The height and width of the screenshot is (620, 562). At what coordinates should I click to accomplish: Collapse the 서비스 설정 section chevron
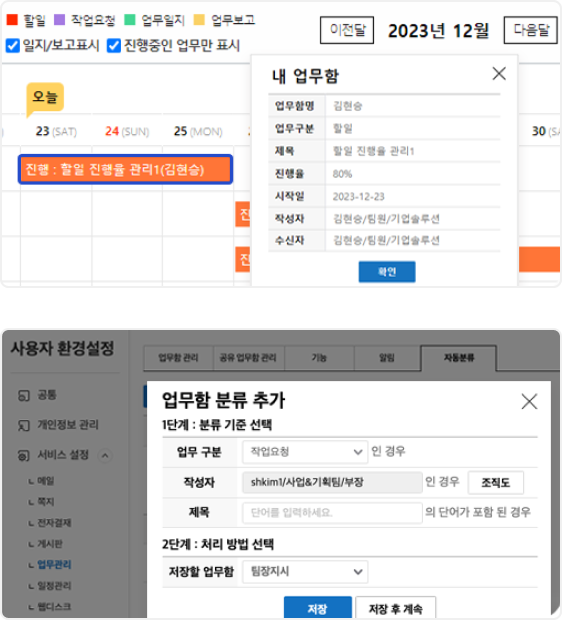[x=105, y=456]
